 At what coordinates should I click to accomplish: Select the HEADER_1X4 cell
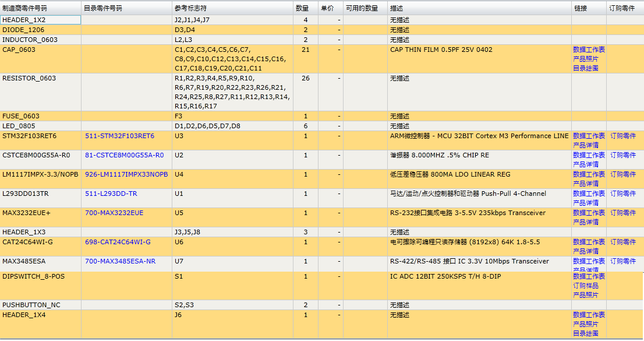coord(41,325)
